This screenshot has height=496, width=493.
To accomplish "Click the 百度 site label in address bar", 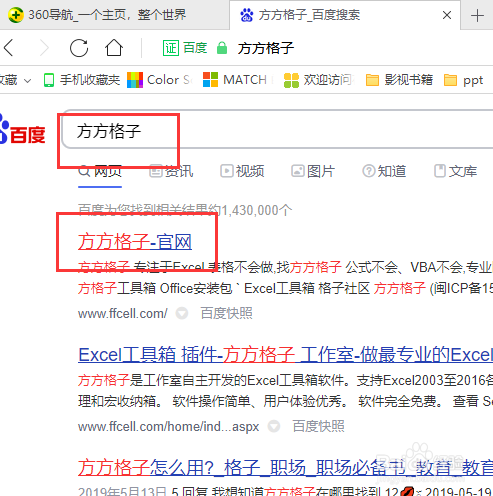I will pyautogui.click(x=195, y=48).
